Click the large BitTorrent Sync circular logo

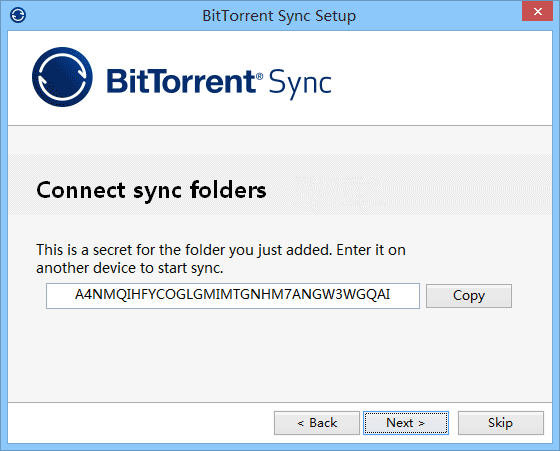(x=62, y=77)
